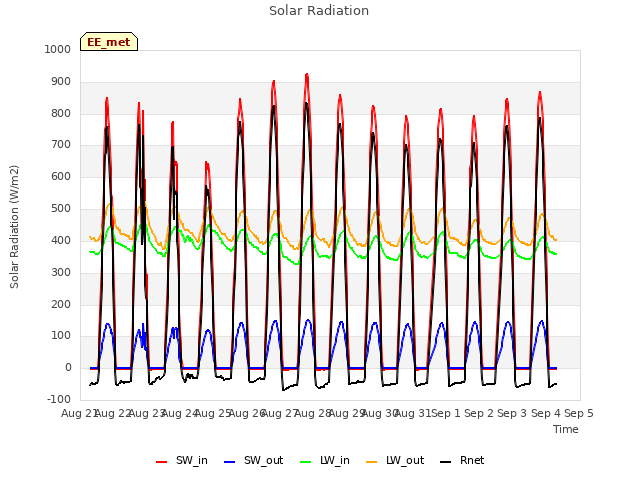
Task: Click the Sep 3 x-axis tick label
Action: click(512, 413)
